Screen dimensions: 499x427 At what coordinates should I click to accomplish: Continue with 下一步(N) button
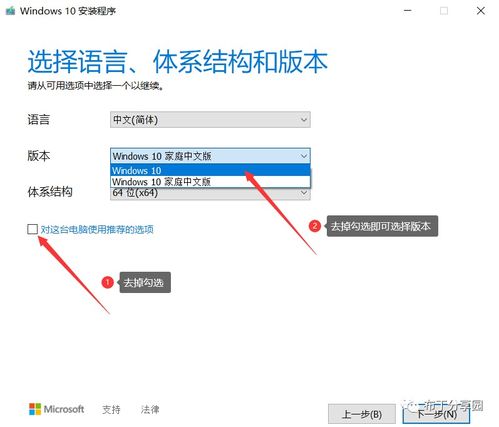(436, 414)
